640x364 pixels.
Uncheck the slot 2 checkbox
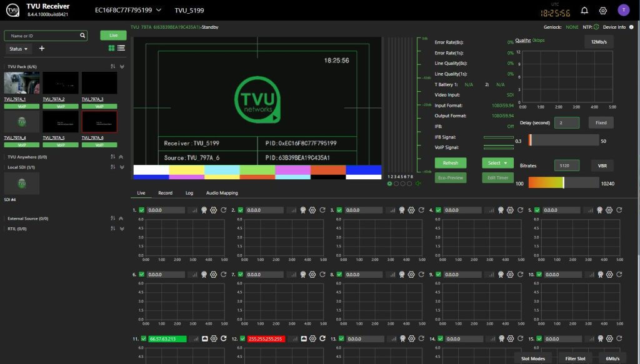tap(241, 210)
